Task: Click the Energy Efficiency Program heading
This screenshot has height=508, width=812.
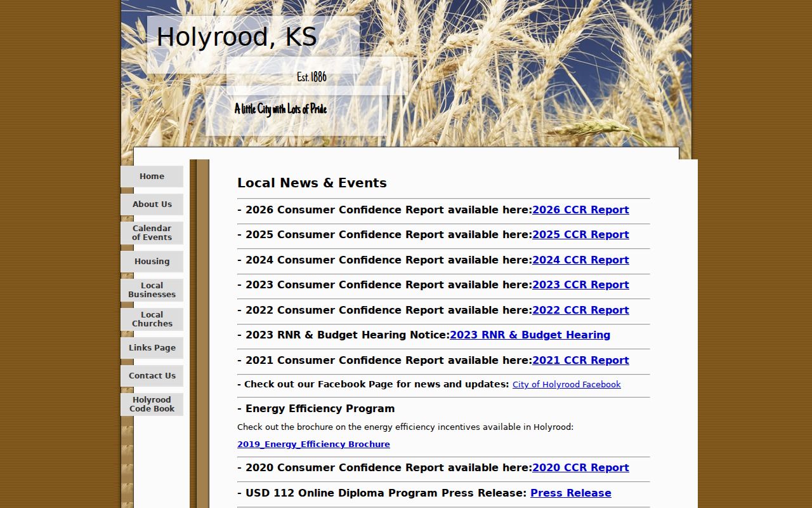Action: click(x=316, y=409)
